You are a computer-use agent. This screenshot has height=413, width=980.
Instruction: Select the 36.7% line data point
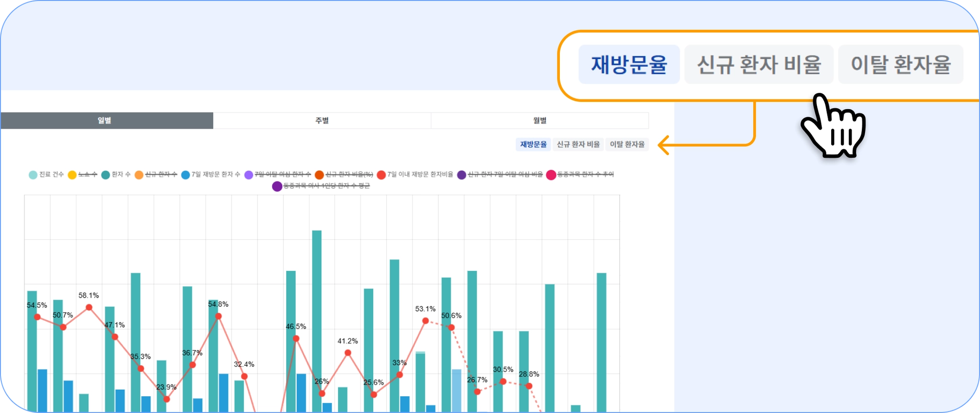click(x=192, y=365)
